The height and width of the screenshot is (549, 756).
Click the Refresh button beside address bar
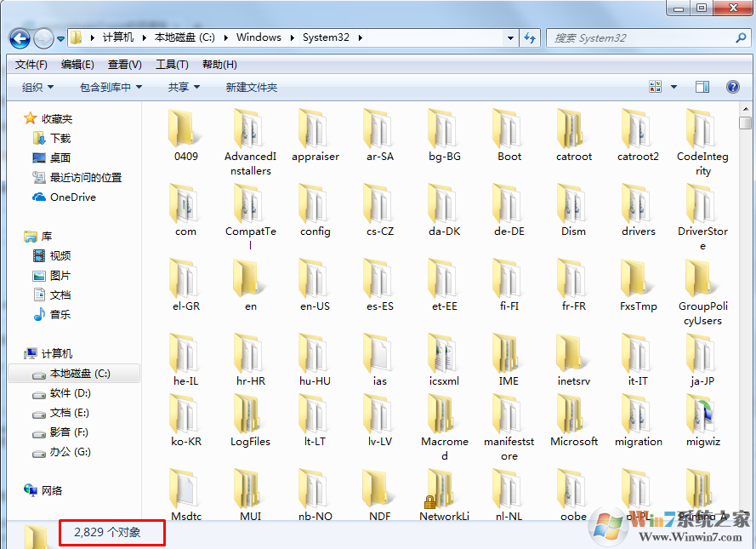pyautogui.click(x=530, y=37)
